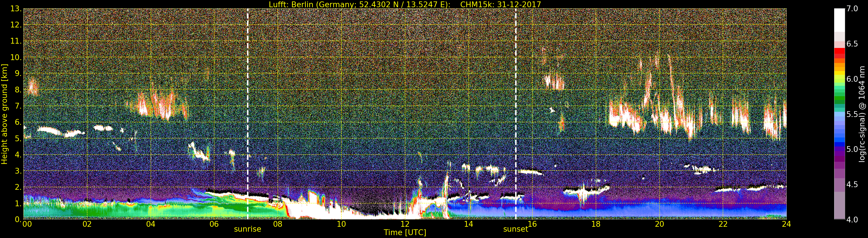Viewport: 868px width, 238px height.
Task: Click the height axis tick '5.'
Action: 18,138
